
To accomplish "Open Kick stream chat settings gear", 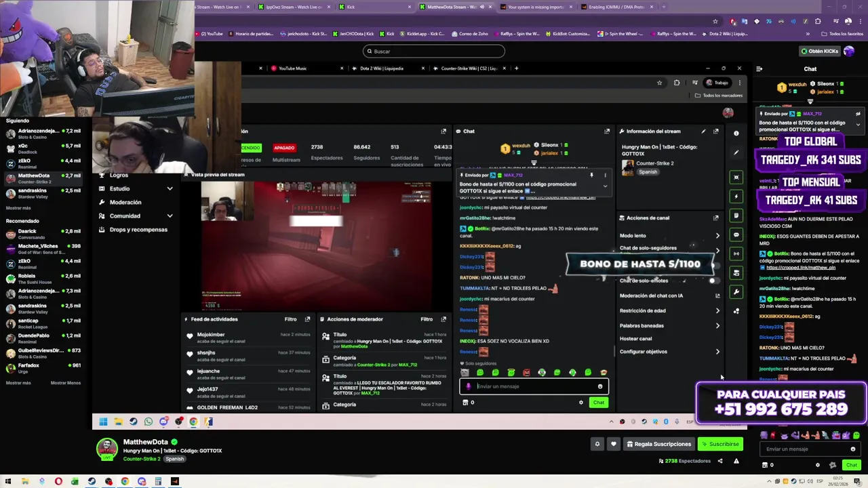I will pos(817,465).
